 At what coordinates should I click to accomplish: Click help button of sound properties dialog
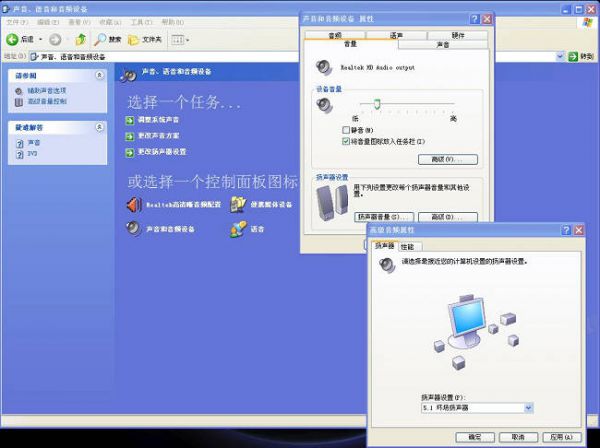point(474,19)
